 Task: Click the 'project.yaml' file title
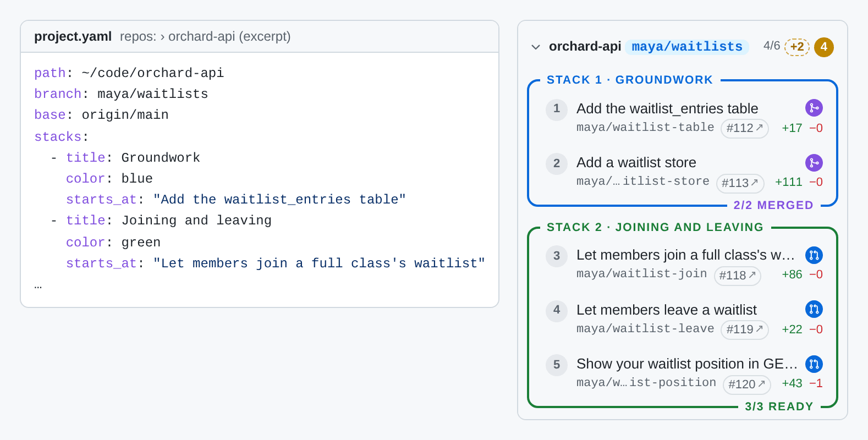click(73, 36)
